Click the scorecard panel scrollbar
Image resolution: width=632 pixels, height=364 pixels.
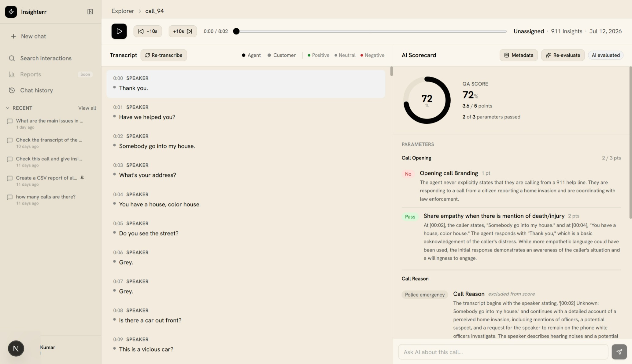630,143
